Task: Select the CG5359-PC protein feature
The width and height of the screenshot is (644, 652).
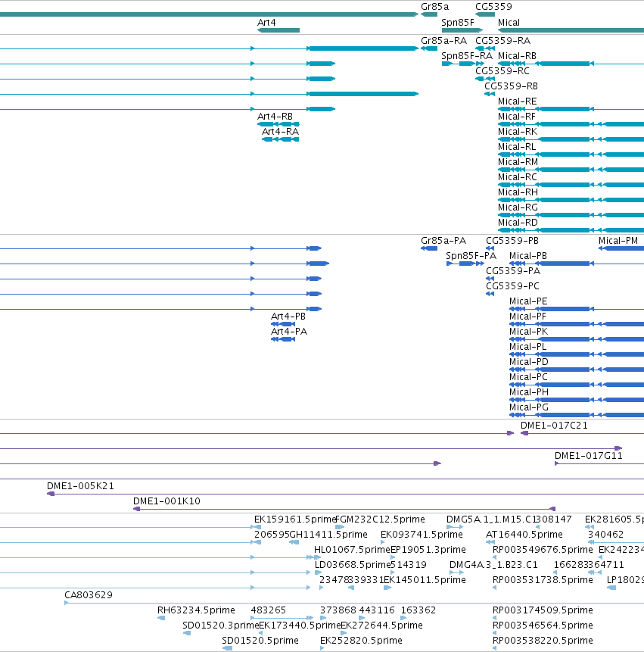Action: 490,294
